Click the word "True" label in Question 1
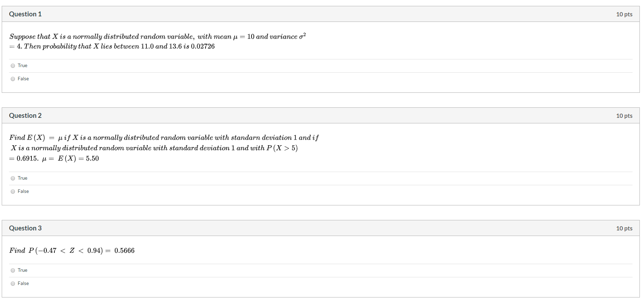This screenshot has height=302, width=644. click(23, 65)
